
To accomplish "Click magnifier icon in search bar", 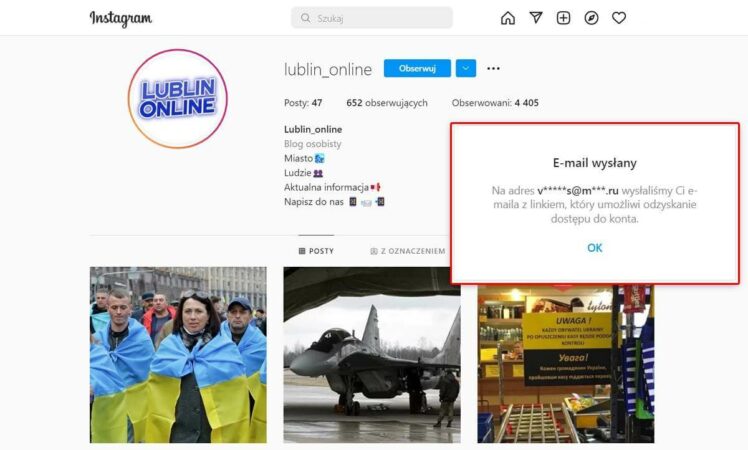I will coord(305,18).
